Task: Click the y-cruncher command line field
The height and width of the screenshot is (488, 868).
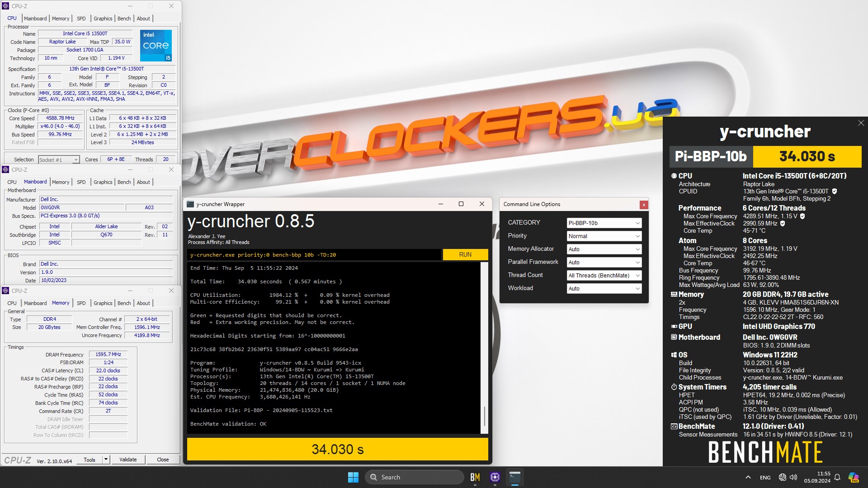Action: 314,255
